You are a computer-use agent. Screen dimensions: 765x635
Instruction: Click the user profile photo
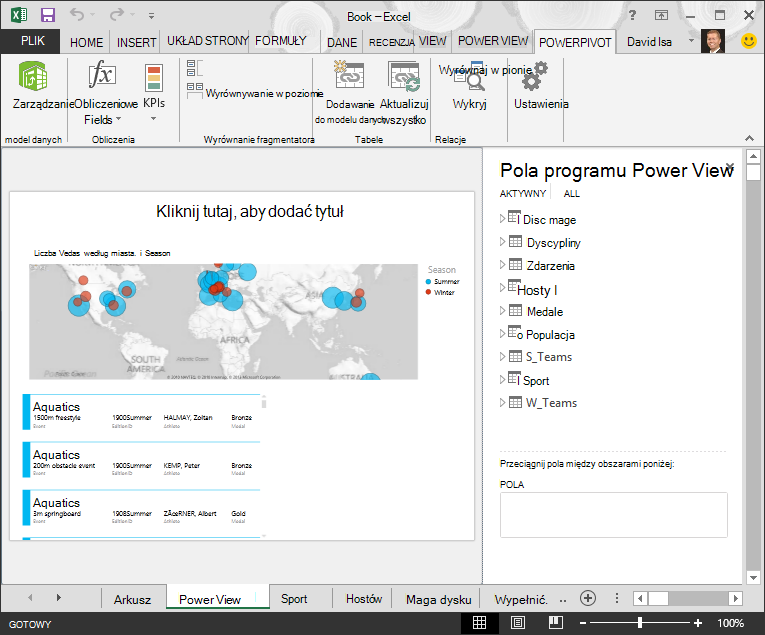tap(713, 41)
